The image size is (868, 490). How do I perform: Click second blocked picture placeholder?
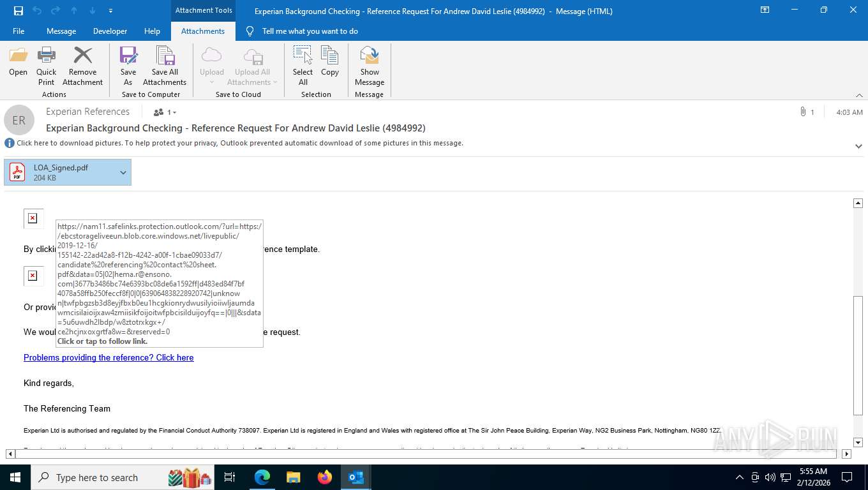pos(33,276)
